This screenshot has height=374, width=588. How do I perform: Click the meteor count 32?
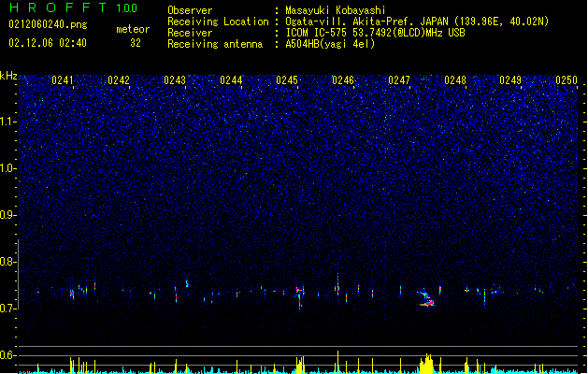point(136,43)
